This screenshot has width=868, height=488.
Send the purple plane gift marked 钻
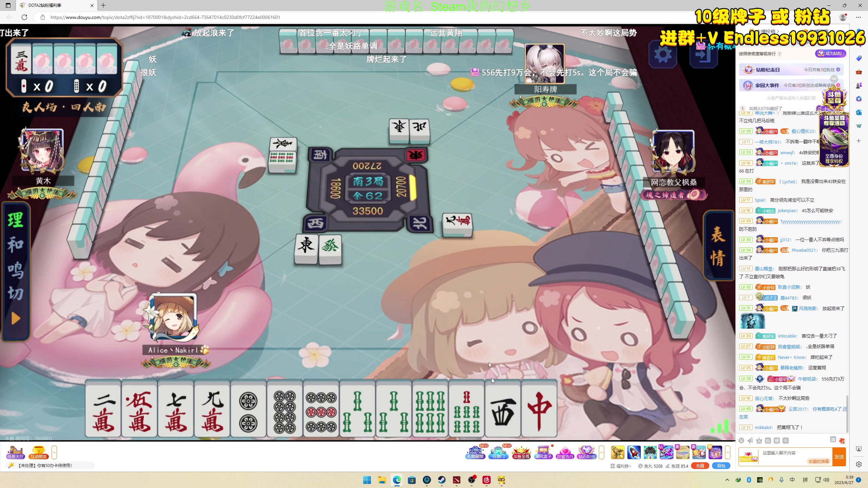(x=666, y=452)
